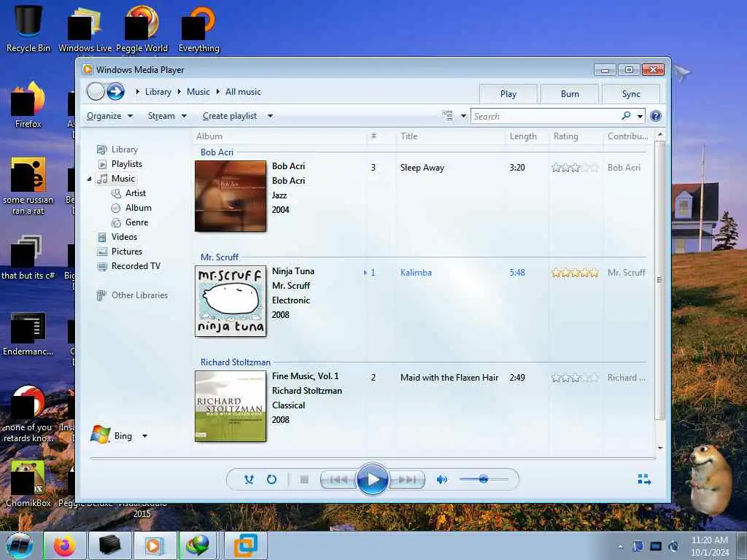
Task: Open the Bing store dropdown arrow
Action: click(145, 436)
